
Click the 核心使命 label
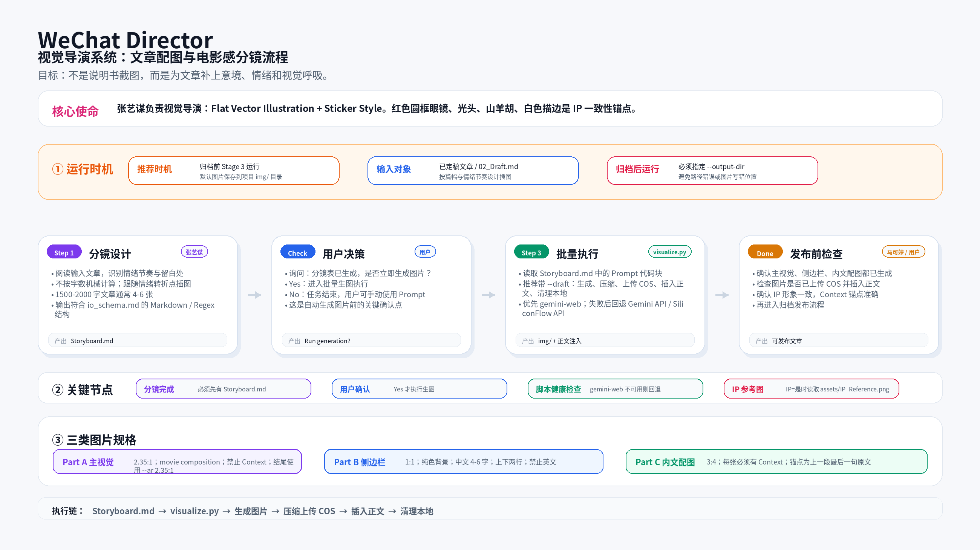(x=75, y=112)
